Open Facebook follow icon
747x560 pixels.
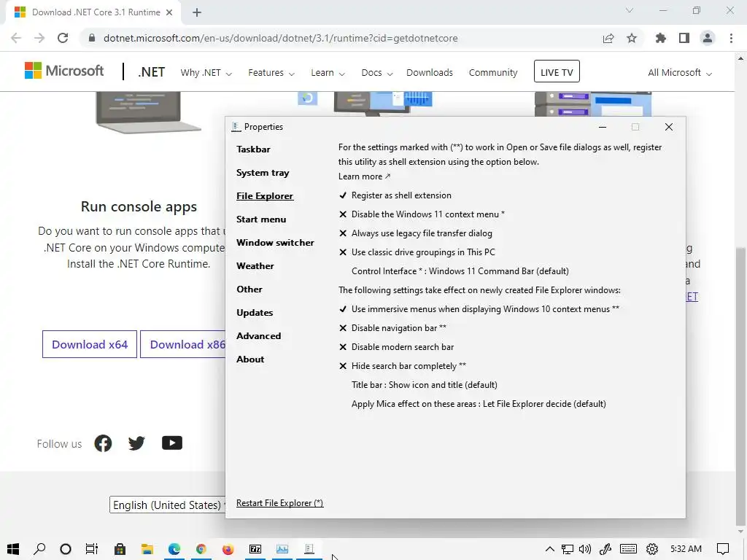(x=103, y=443)
